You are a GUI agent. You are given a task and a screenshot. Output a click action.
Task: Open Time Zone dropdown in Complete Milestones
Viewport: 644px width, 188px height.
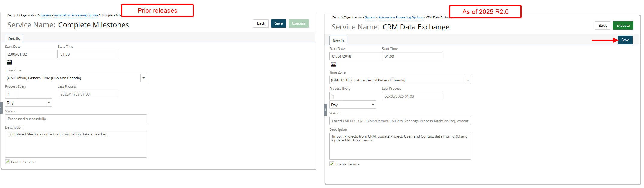tap(144, 78)
